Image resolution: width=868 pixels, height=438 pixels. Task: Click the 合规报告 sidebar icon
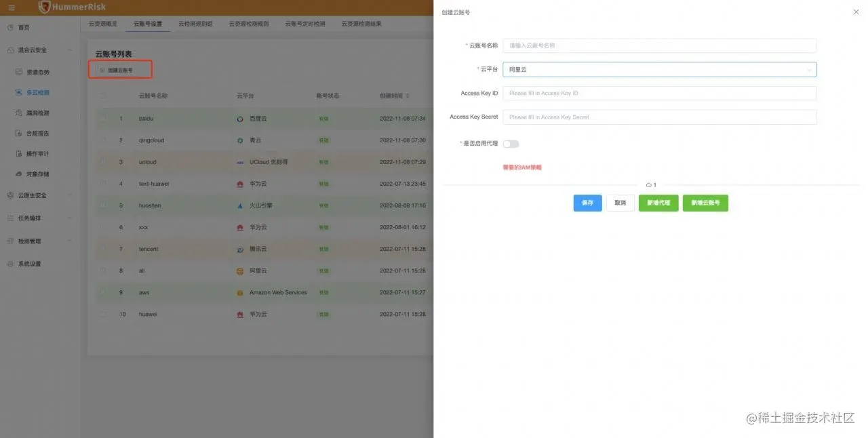[x=19, y=133]
